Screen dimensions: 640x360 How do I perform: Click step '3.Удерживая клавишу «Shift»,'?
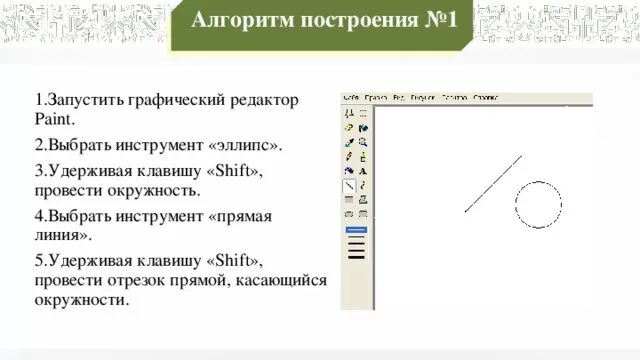[149, 171]
